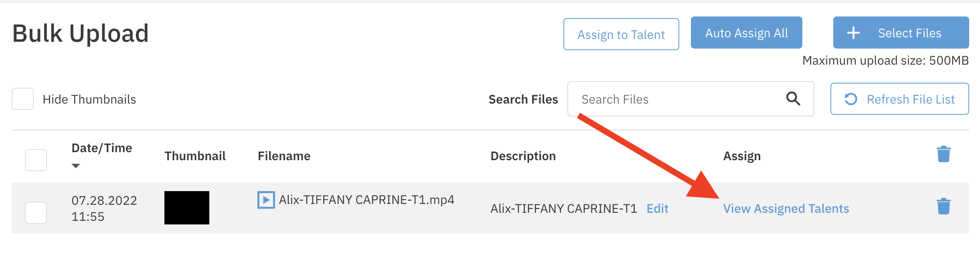The image size is (980, 269).
Task: Sort by the Date/Time column header
Action: pyautogui.click(x=101, y=148)
